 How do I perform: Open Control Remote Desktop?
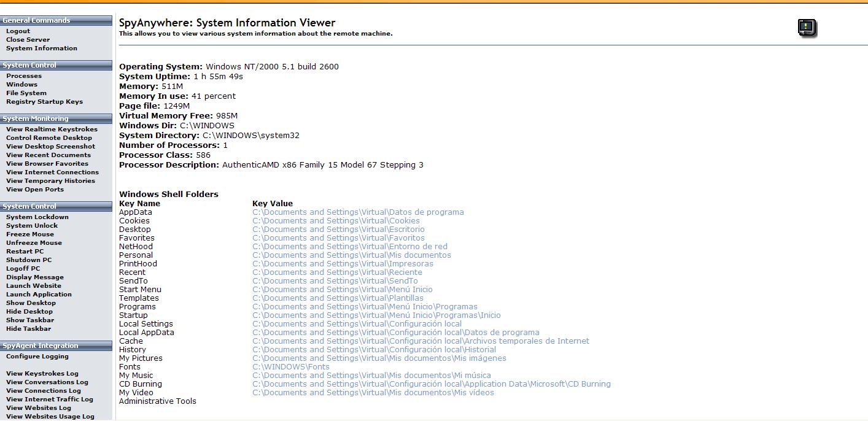pos(49,138)
